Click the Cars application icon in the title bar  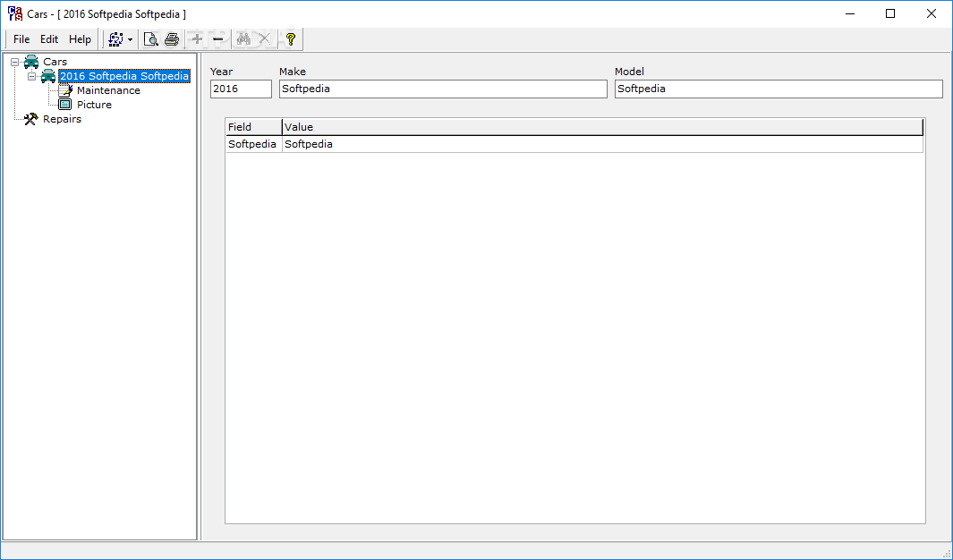15,13
